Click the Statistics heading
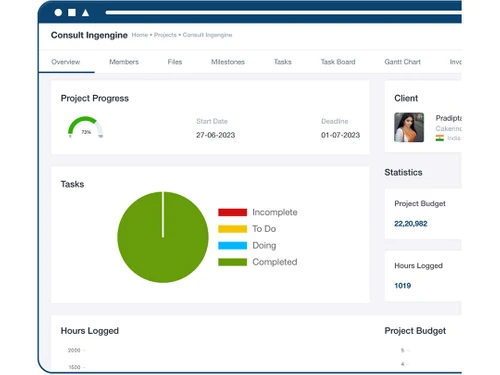The height and width of the screenshot is (375, 500). pyautogui.click(x=403, y=172)
